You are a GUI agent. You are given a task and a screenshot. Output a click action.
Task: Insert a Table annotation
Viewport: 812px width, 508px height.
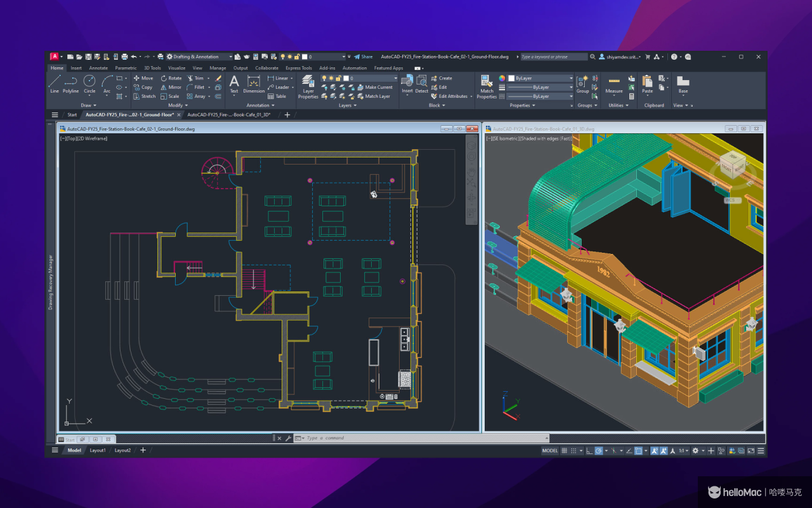tap(277, 97)
